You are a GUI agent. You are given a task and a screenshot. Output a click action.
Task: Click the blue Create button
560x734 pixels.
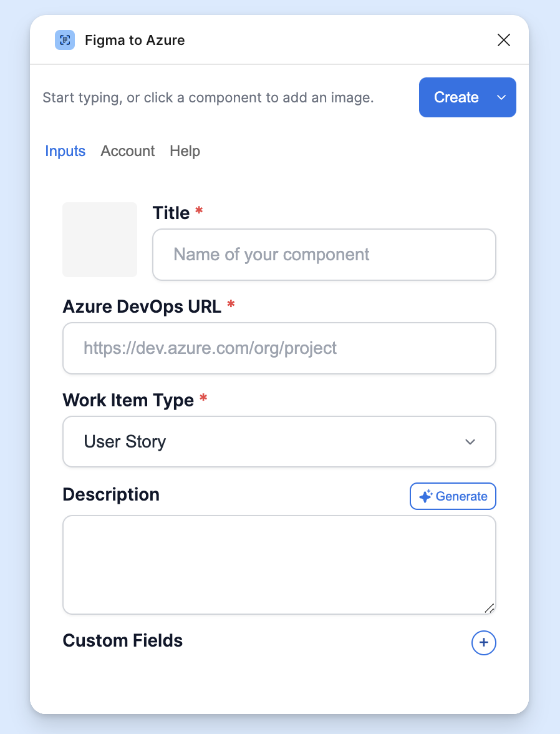pyautogui.click(x=456, y=97)
